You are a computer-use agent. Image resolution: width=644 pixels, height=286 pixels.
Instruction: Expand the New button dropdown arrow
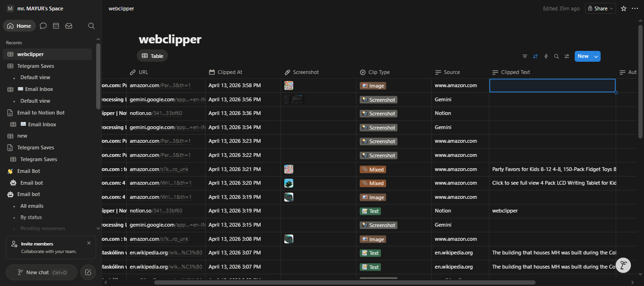point(596,57)
